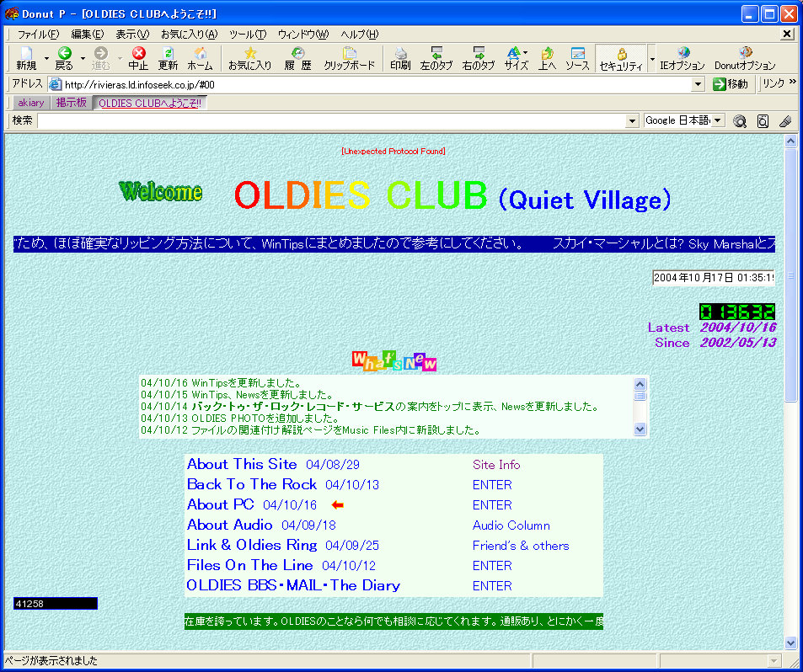Image resolution: width=803 pixels, height=672 pixels.
Task: Click the What's New list scroll down arrow
Action: 640,429
